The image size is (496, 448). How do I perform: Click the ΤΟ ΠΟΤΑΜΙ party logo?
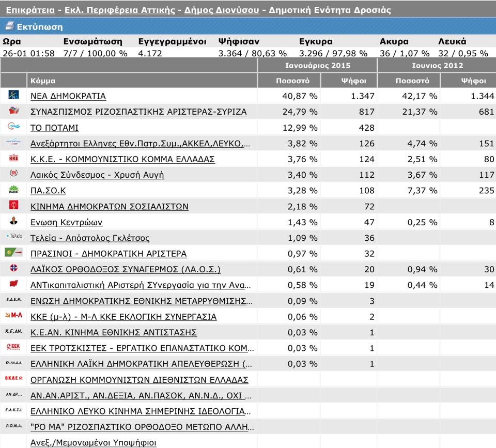coord(13,126)
